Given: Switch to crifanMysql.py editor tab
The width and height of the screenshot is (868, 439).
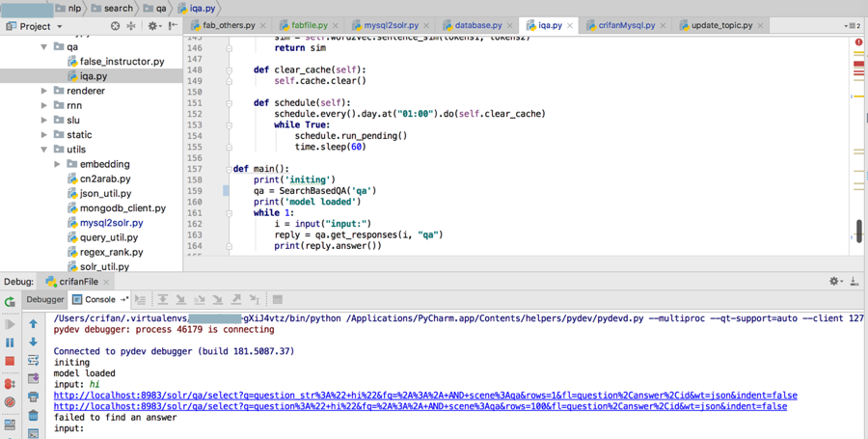Looking at the screenshot, I should (626, 25).
